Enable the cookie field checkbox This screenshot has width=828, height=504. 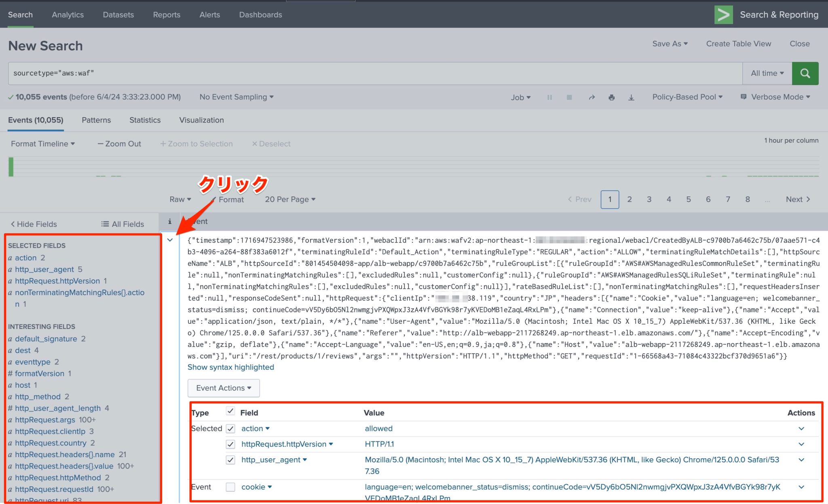(230, 487)
